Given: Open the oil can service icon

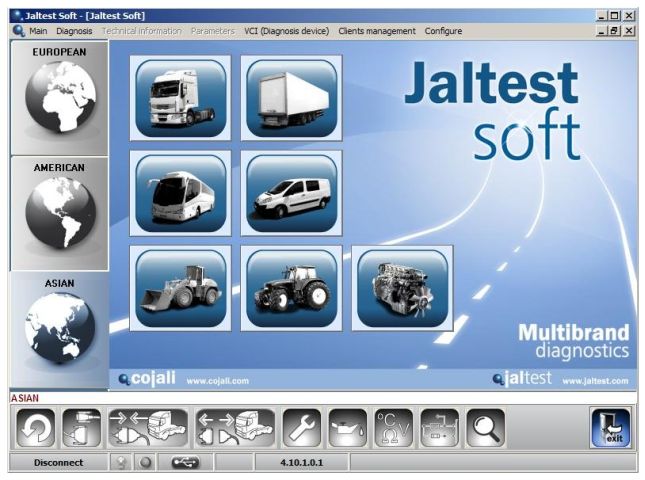Looking at the screenshot, I should tap(348, 428).
